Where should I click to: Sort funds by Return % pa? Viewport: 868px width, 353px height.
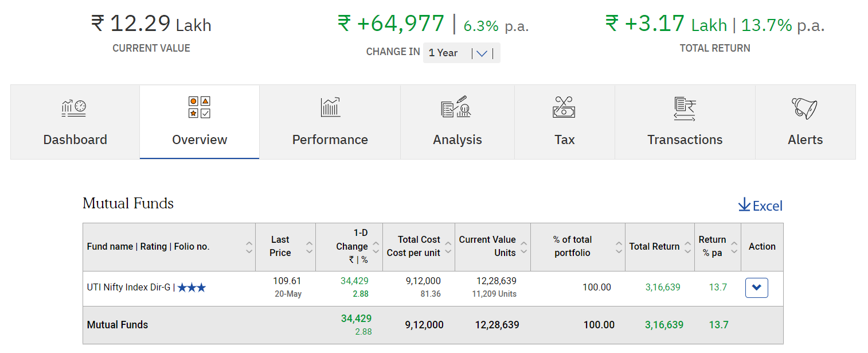click(x=734, y=246)
